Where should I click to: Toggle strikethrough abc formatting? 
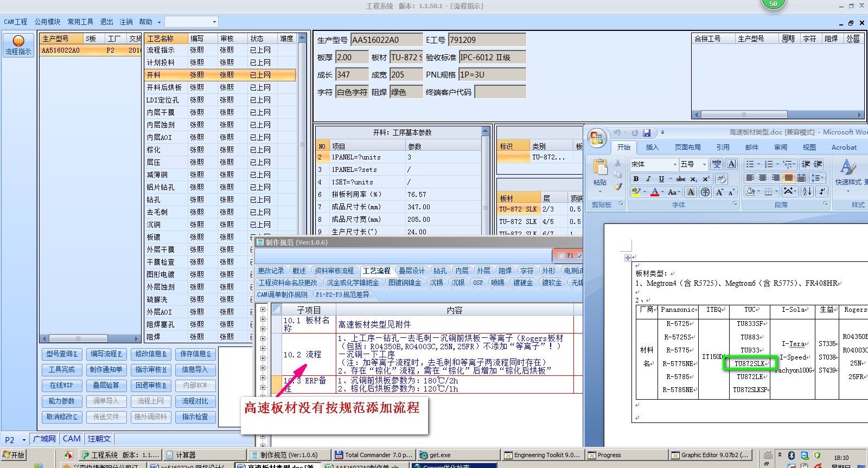pyautogui.click(x=681, y=178)
